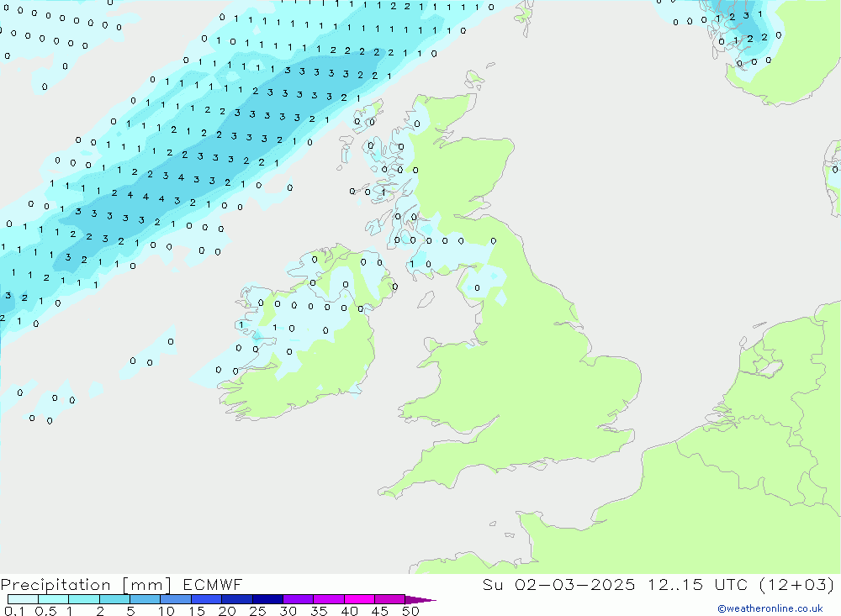Click the legend label '20'
Screen dimensions: 841x616
pyautogui.click(x=227, y=611)
